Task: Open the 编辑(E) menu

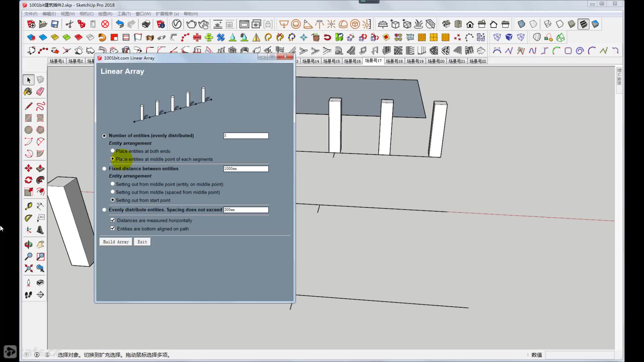Action: [49, 14]
